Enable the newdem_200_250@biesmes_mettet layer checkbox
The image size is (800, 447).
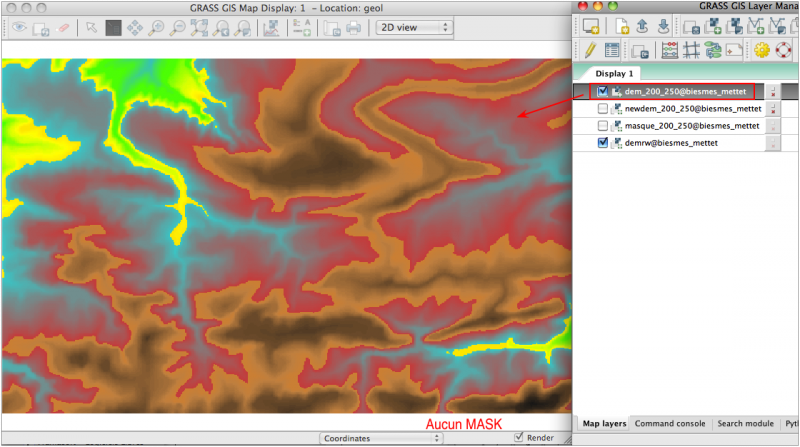(x=602, y=109)
